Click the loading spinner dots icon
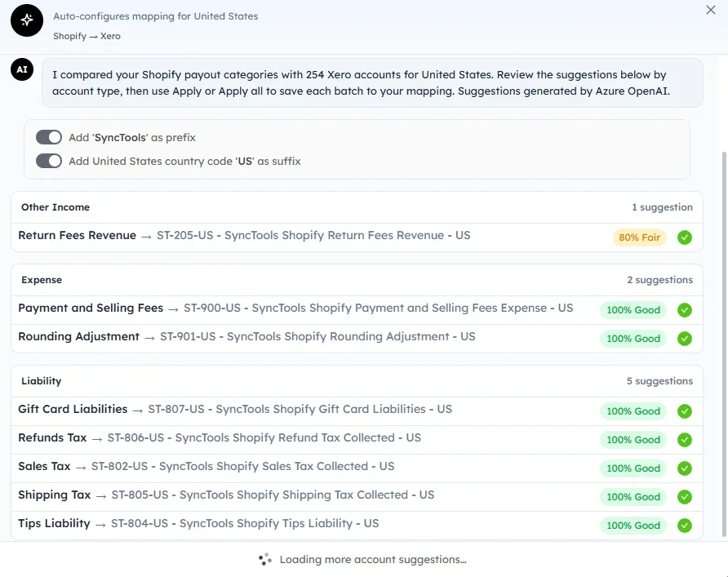Viewport: 728px width, 577px height. [x=265, y=559]
